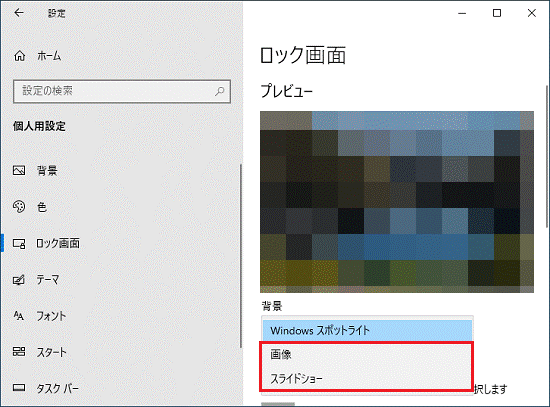Click the プレビュー heading text
Viewport: 550px width, 407px height.
point(287,91)
